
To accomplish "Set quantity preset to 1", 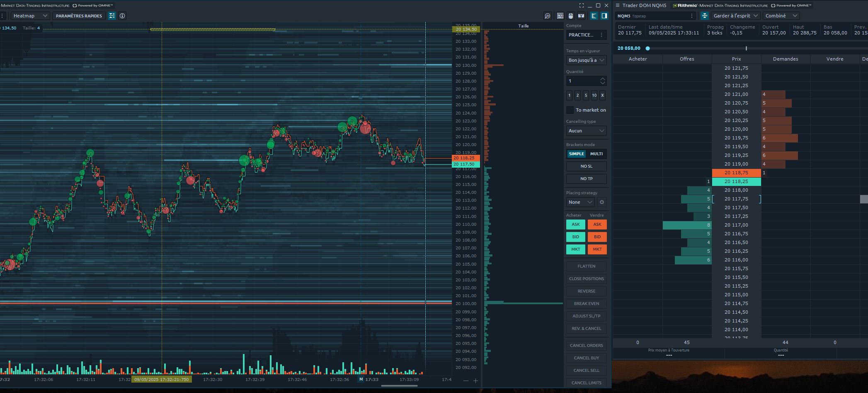I will (x=570, y=95).
